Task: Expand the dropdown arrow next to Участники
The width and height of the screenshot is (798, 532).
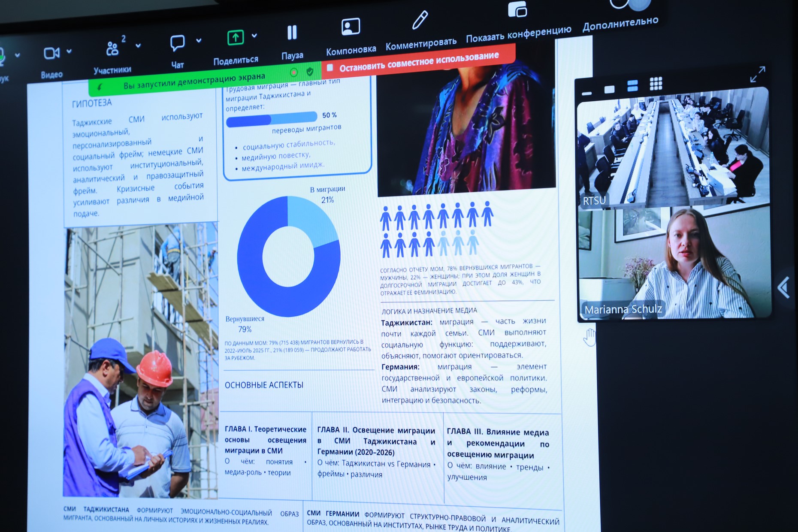Action: pos(138,45)
